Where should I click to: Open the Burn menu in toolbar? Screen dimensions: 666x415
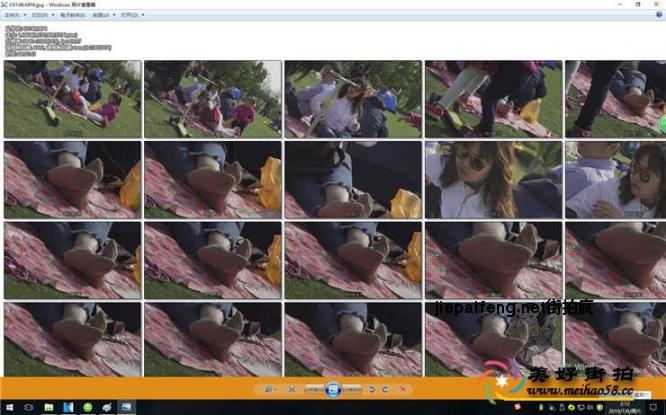point(102,15)
